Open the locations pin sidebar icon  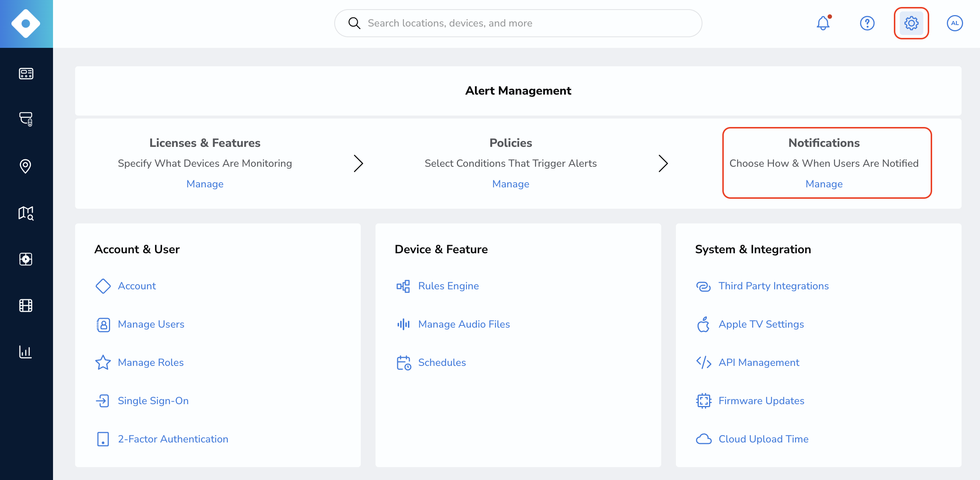point(25,166)
